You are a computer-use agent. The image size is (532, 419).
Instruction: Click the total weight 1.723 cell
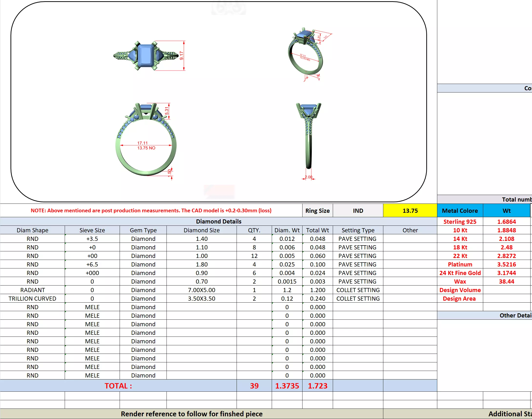(317, 386)
